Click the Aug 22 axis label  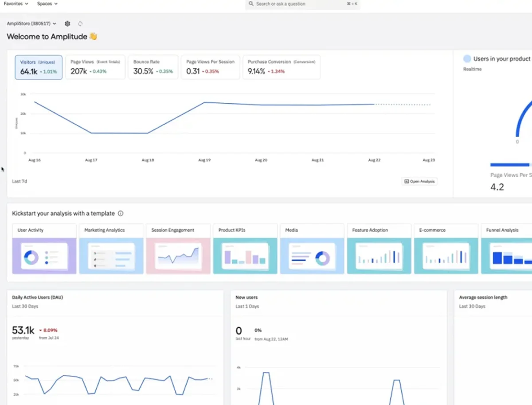point(374,160)
